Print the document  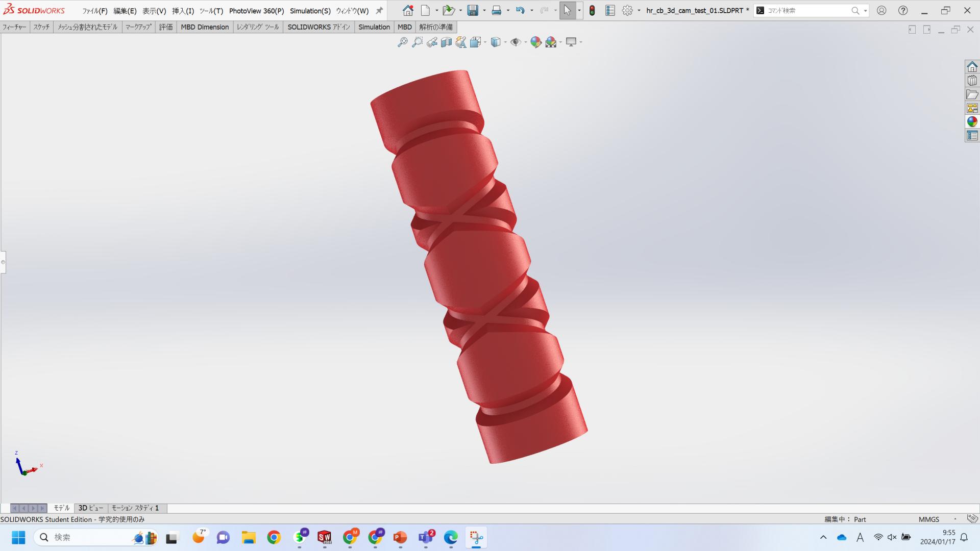pos(496,10)
